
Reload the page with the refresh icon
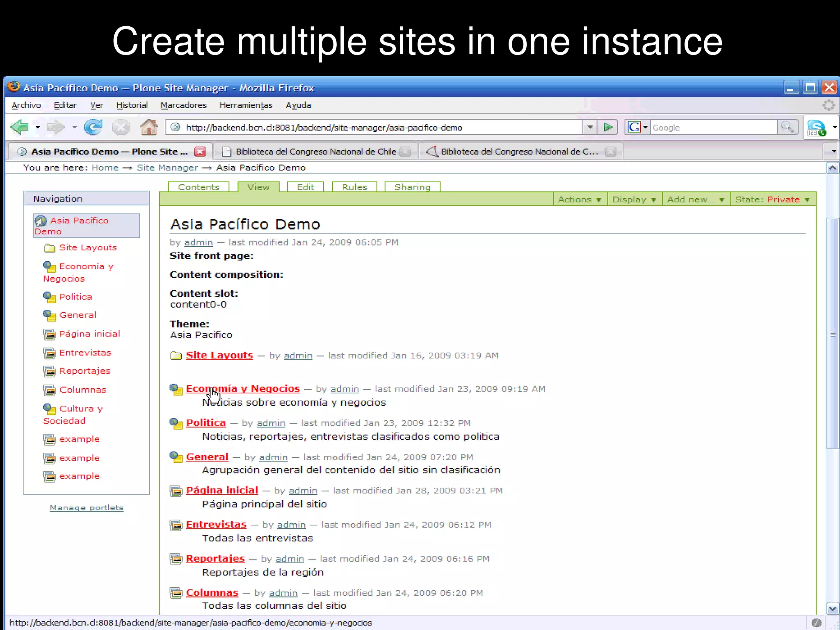(94, 127)
